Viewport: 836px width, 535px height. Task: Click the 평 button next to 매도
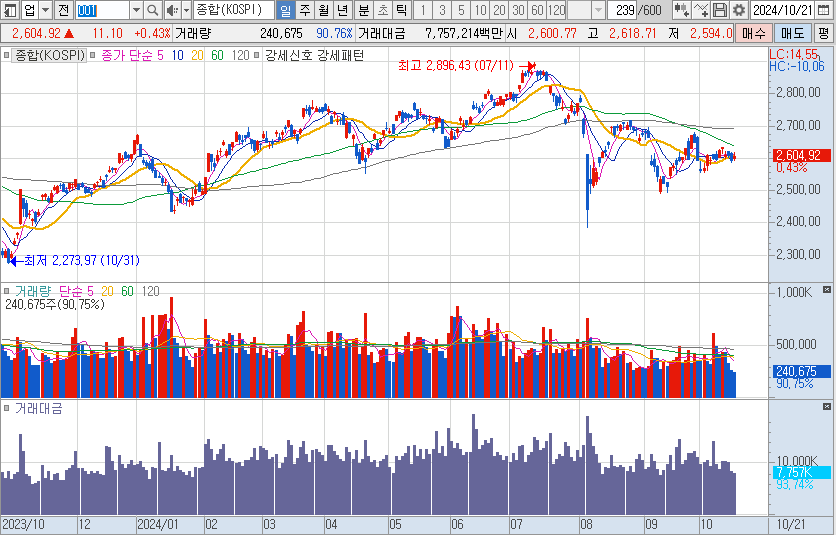823,33
